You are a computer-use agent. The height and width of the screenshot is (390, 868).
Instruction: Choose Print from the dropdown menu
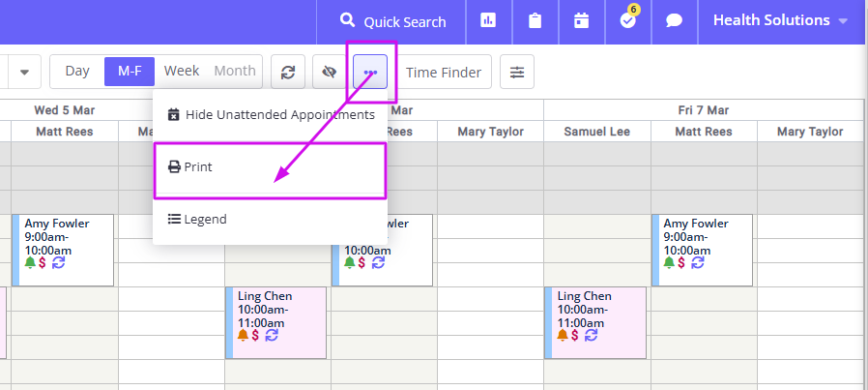pos(270,166)
